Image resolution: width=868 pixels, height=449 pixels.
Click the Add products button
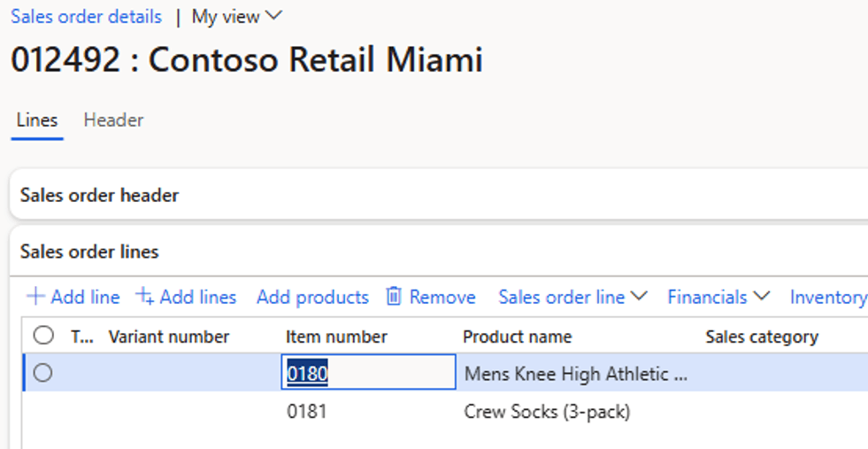pos(312,297)
